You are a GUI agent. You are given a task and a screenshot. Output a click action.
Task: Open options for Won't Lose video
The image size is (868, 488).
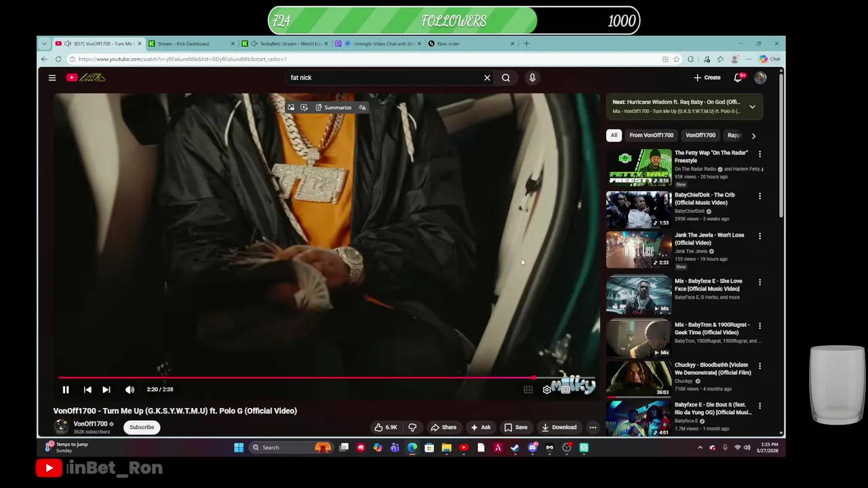(x=759, y=237)
